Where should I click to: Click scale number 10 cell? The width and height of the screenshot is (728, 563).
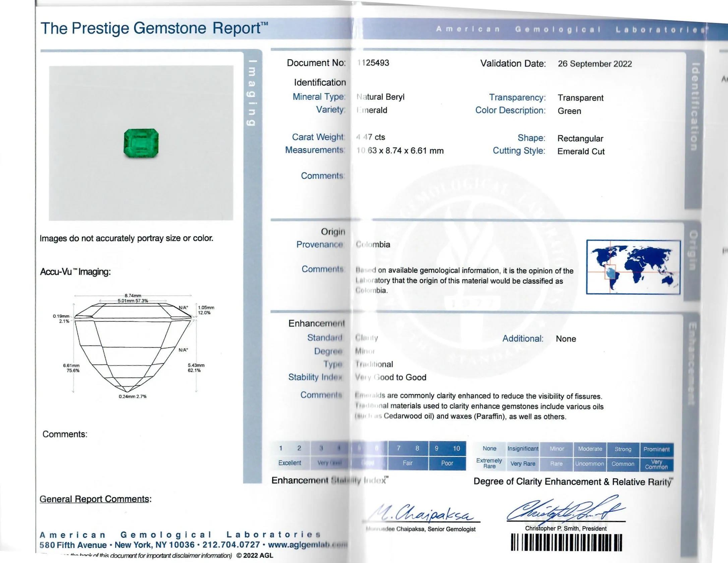coord(457,449)
